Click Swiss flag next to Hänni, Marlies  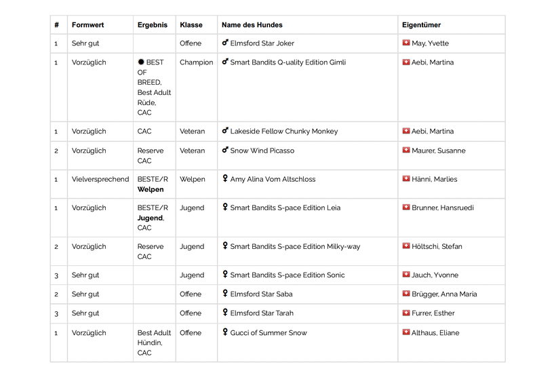[x=406, y=179]
